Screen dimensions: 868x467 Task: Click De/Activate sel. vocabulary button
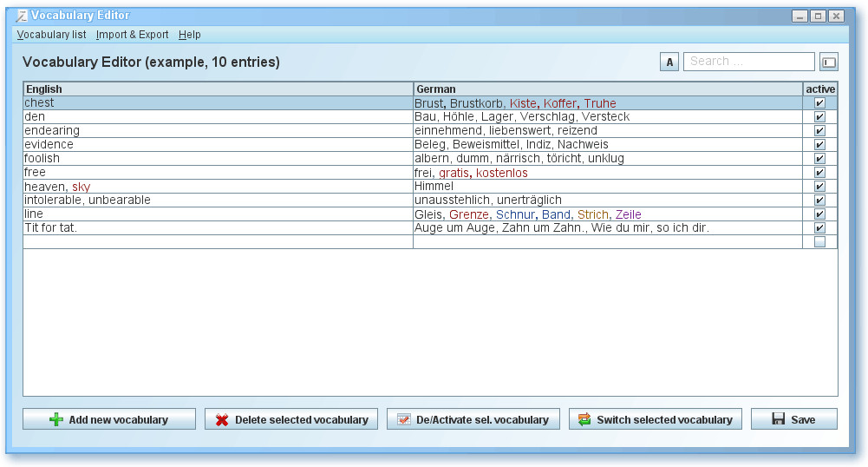coord(473,419)
